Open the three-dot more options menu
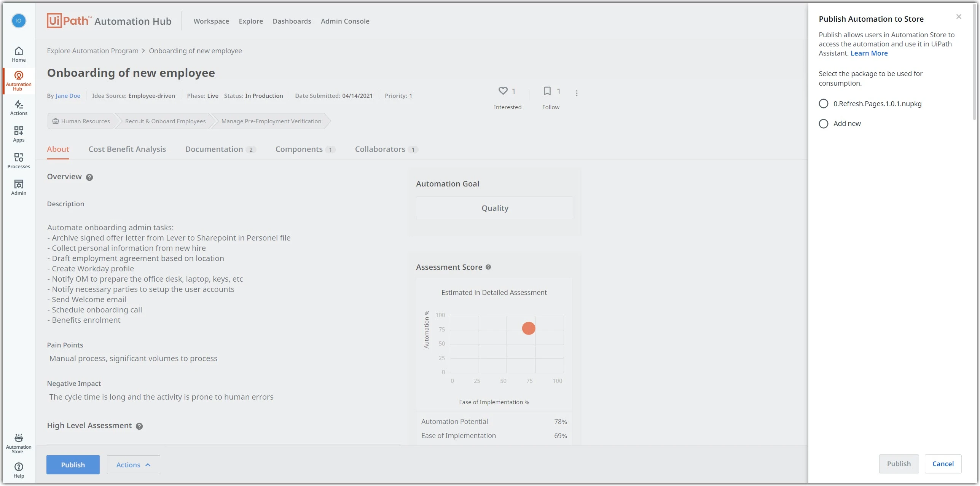The image size is (980, 486). pyautogui.click(x=577, y=93)
